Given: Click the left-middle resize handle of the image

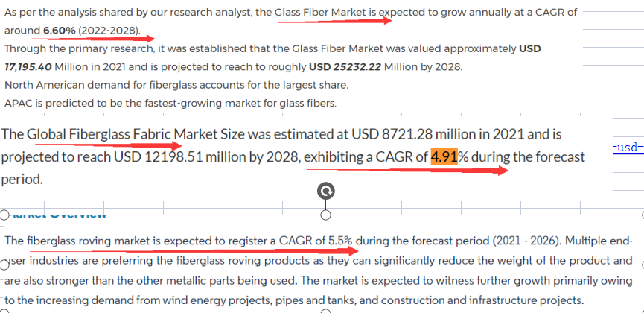Looking at the screenshot, I should (4, 262).
